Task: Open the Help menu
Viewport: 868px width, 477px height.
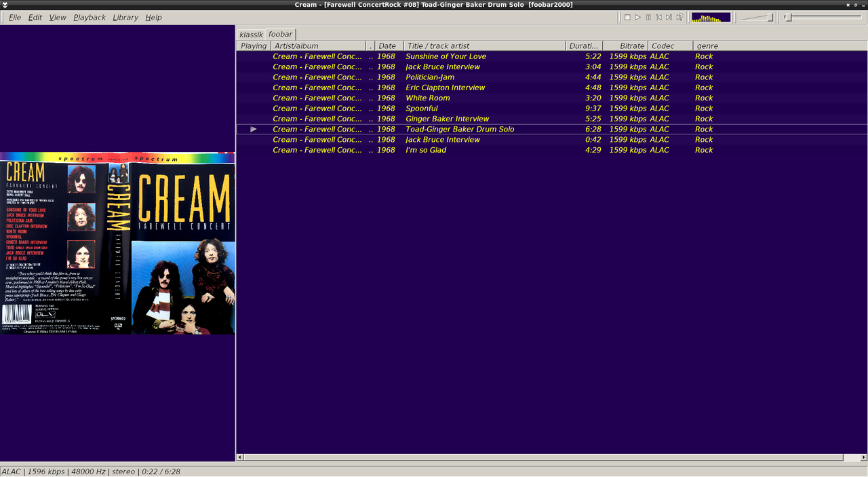Action: click(153, 17)
